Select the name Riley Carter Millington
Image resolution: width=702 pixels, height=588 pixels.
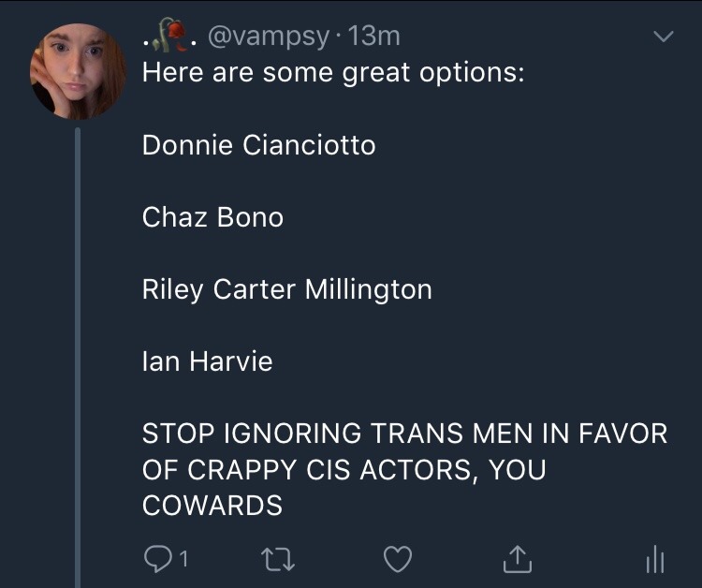click(x=286, y=289)
